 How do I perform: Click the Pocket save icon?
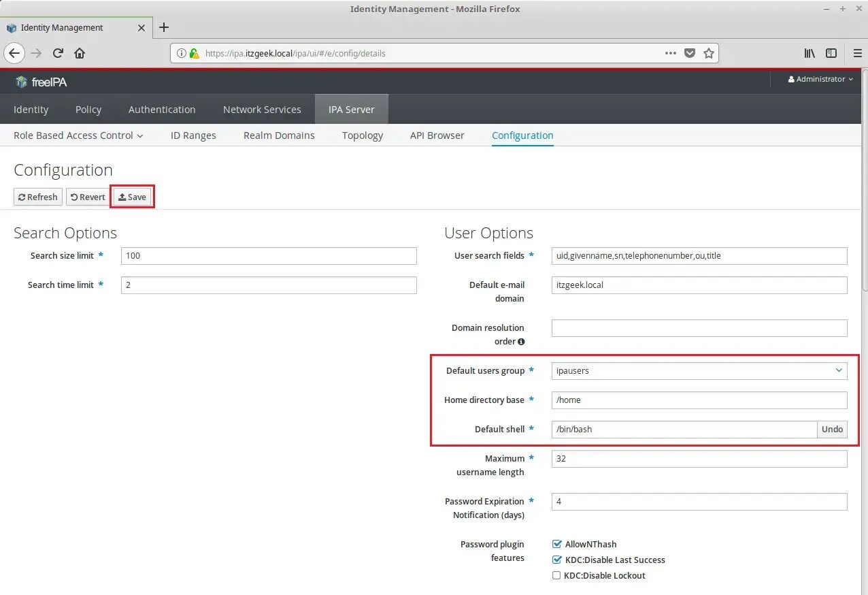690,53
